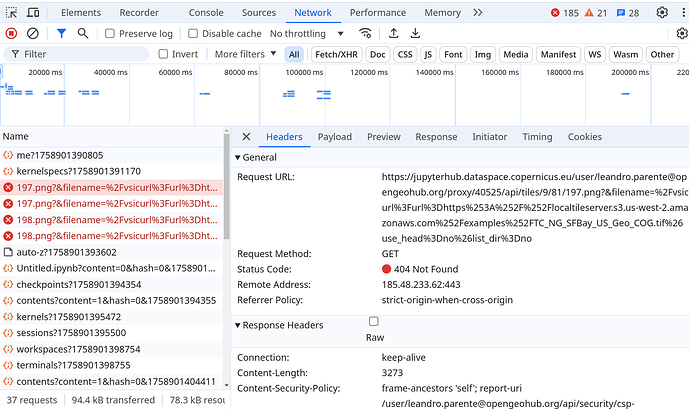The image size is (689, 409).
Task: Click the inspect element picker icon
Action: 12,13
